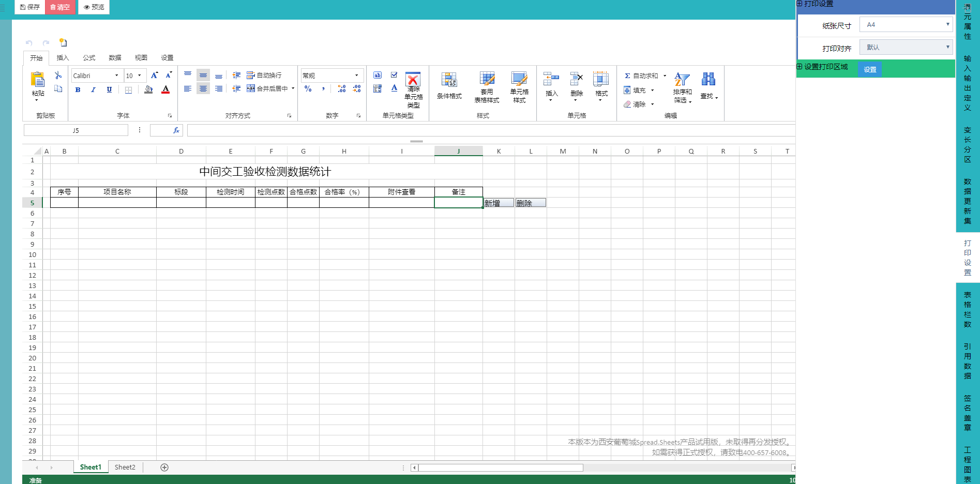
Task: Insert a combo box cell type icon
Action: pyautogui.click(x=378, y=89)
